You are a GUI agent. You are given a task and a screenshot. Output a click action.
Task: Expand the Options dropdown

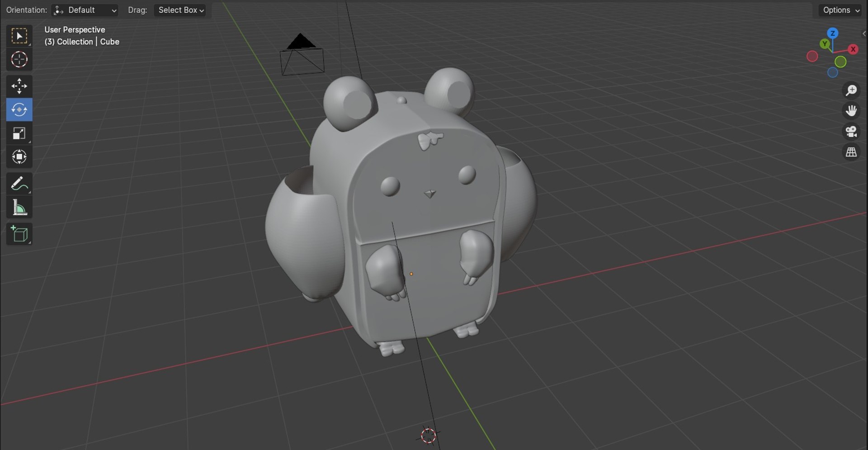841,10
